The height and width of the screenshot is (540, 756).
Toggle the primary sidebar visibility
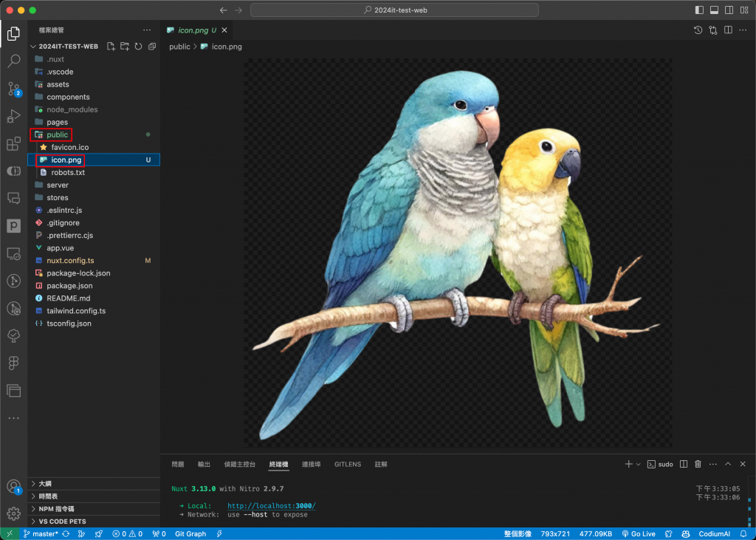point(699,10)
